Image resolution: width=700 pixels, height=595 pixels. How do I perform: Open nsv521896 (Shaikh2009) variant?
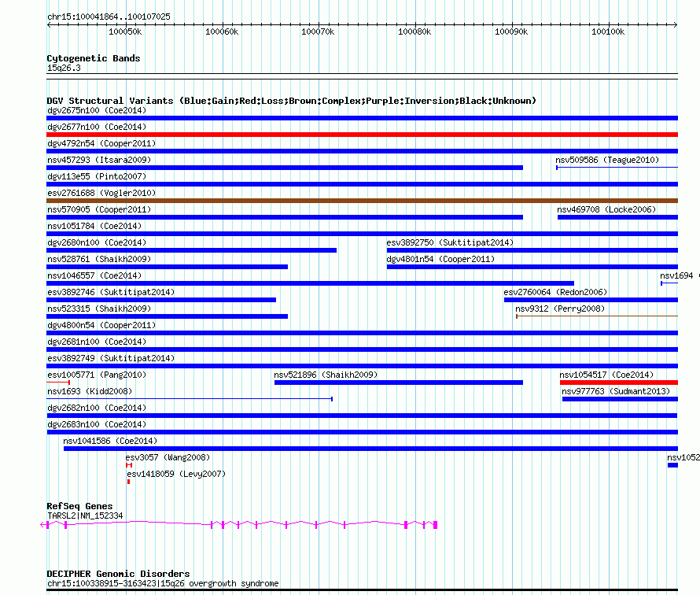pos(326,375)
